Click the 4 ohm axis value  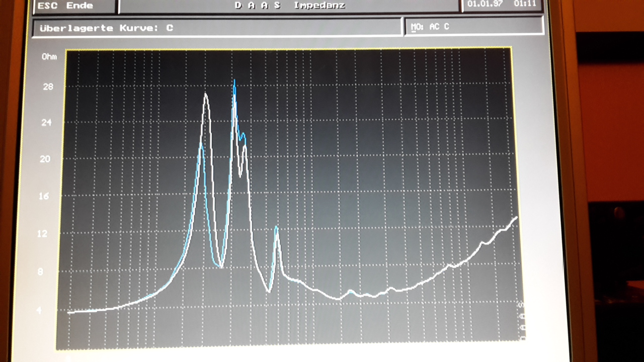39,310
